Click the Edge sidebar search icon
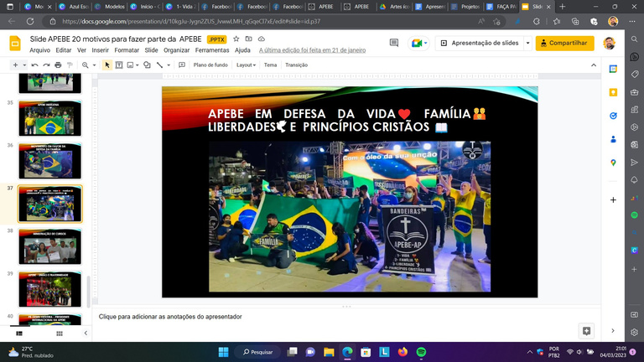The height and width of the screenshot is (362, 644). click(x=635, y=39)
